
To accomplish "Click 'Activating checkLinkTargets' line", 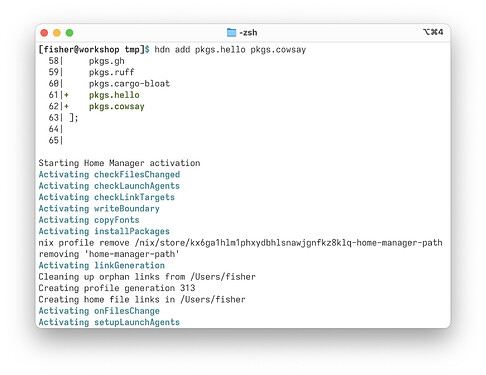I will pos(107,197).
